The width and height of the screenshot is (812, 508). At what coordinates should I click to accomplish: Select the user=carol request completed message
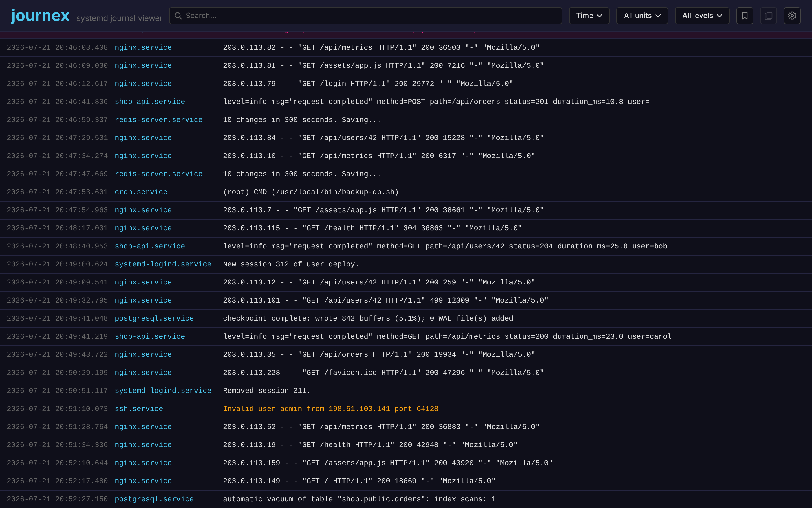[447, 337]
